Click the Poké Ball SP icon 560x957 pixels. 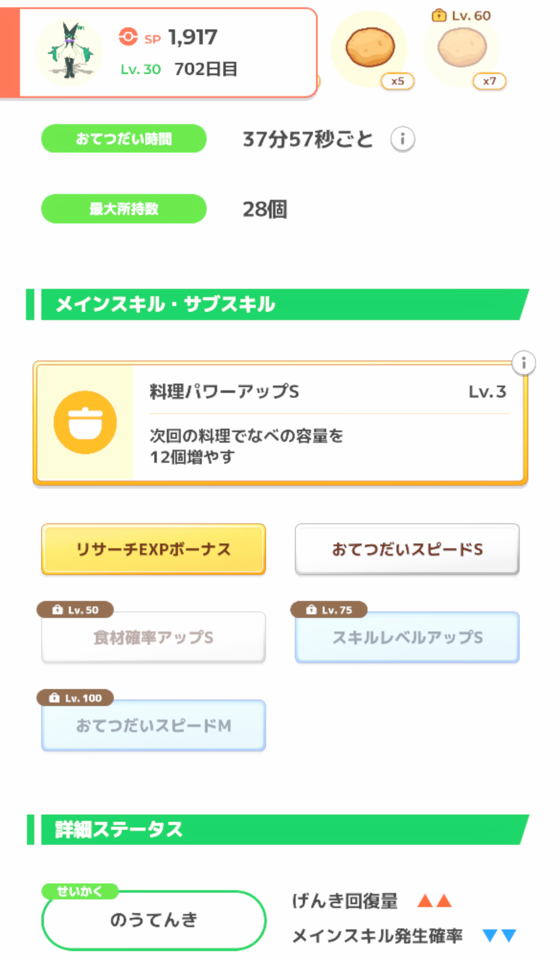click(128, 36)
